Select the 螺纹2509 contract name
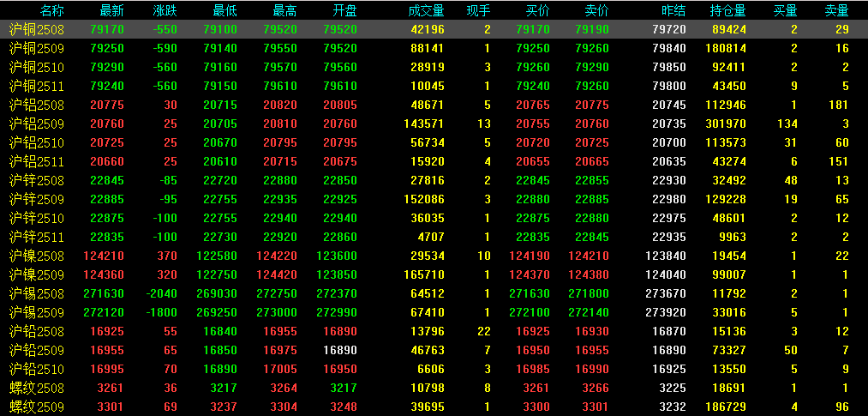The image size is (868, 416). (x=37, y=407)
